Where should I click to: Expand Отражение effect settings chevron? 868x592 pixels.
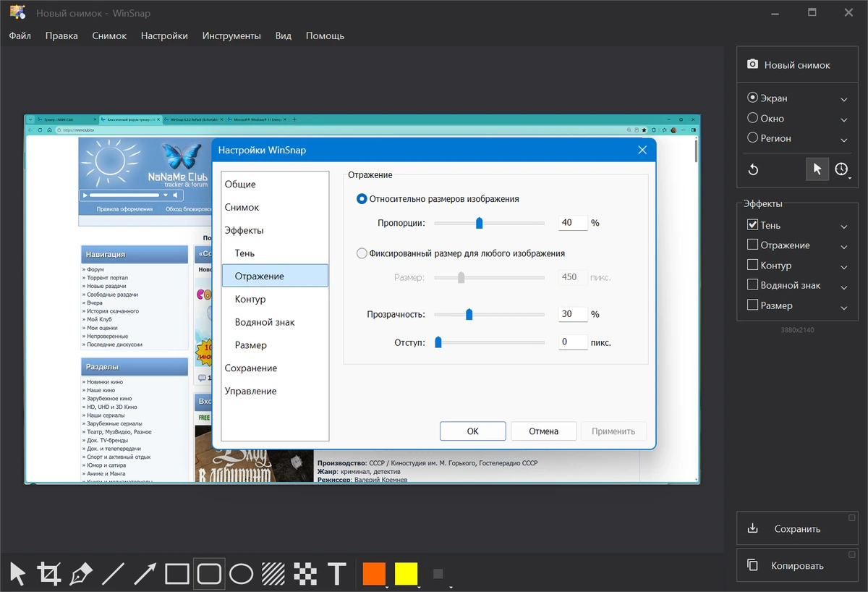[x=844, y=247]
